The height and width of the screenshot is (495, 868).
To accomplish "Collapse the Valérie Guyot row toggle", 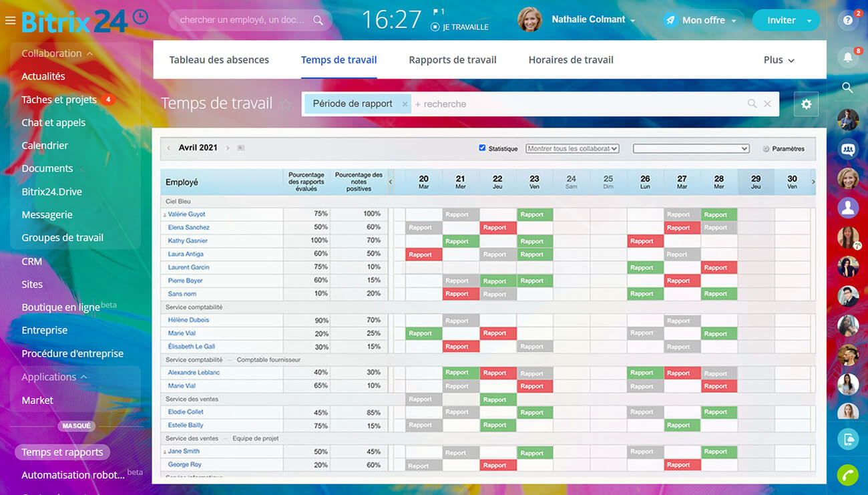I will point(164,215).
